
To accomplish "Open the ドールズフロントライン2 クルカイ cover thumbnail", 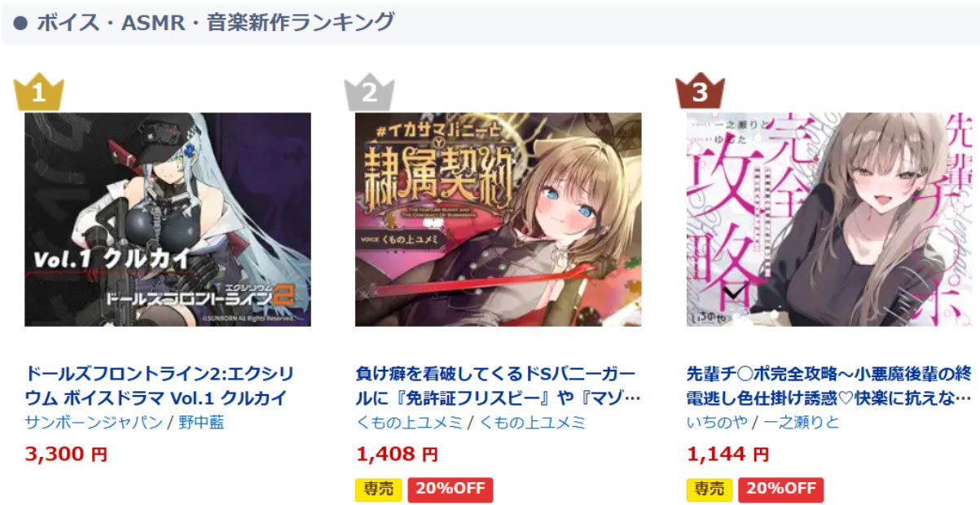I will click(168, 219).
